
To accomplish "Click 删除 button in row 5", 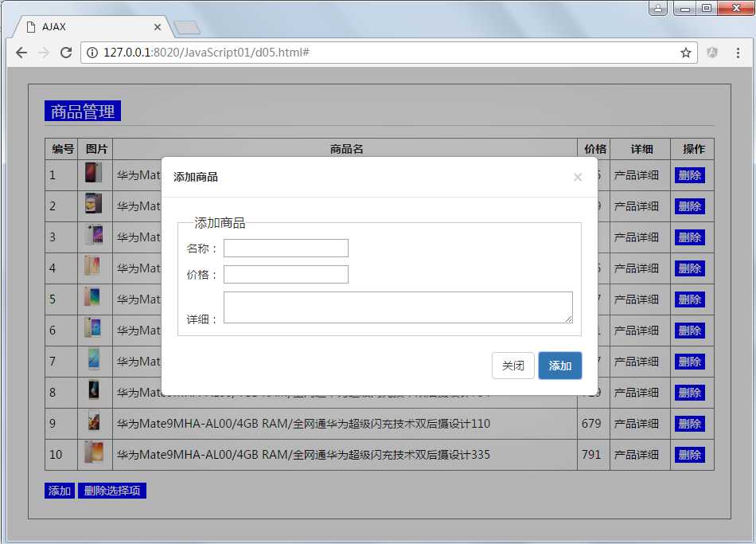I will [689, 299].
